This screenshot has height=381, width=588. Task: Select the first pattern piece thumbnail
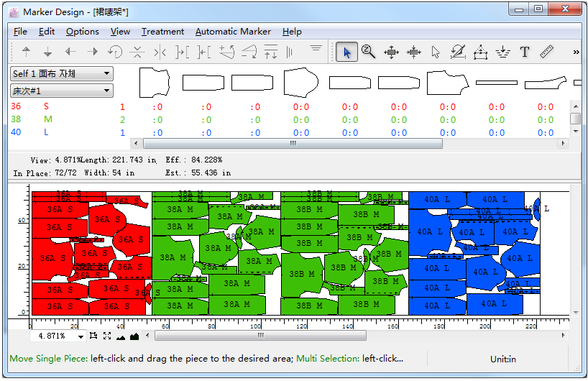(x=156, y=83)
